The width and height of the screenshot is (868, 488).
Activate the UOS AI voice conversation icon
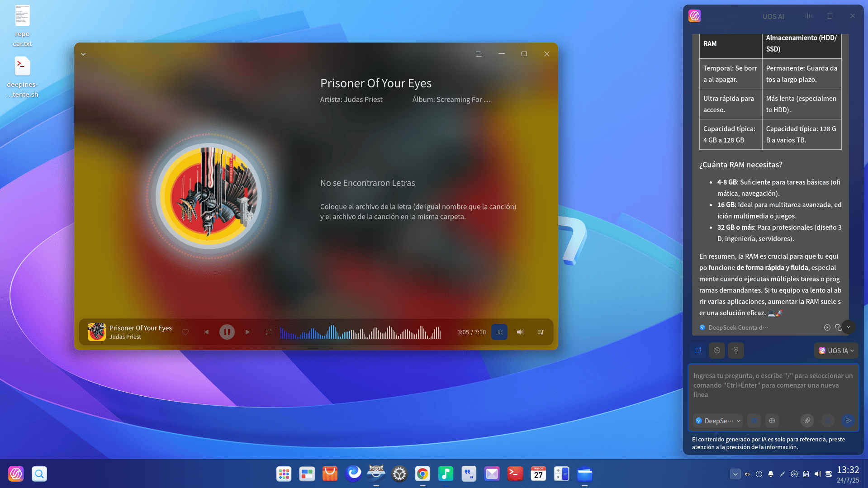[x=807, y=16]
